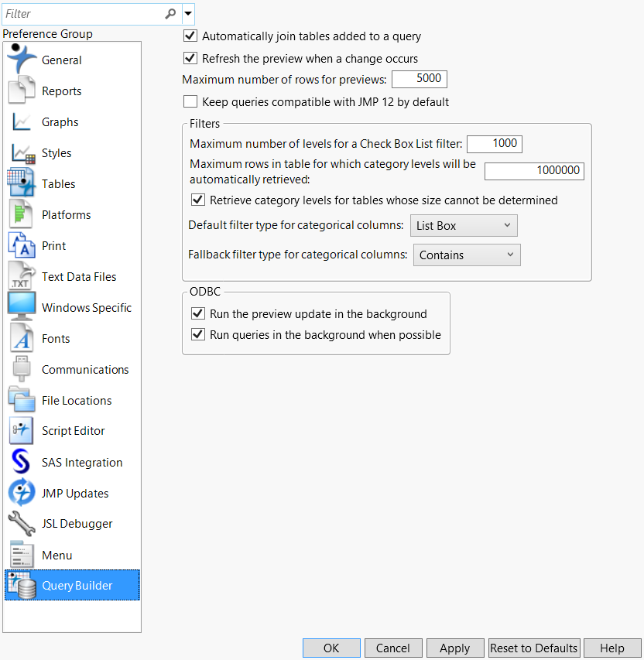Click the Script Editor icon
The height and width of the screenshot is (660, 644).
point(21,430)
